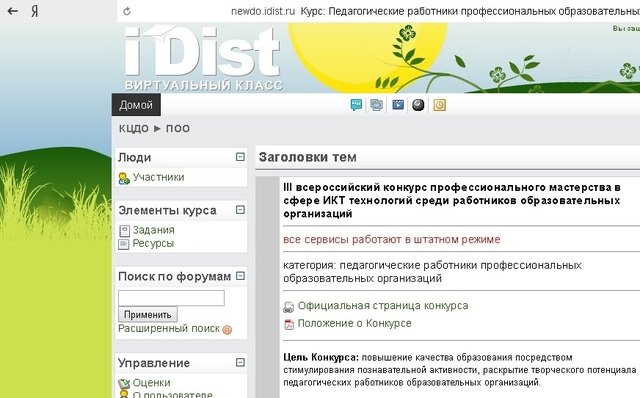Click the browser address bar newdo.idist.ru
Image resolution: width=640 pixels, height=398 pixels.
pyautogui.click(x=263, y=11)
